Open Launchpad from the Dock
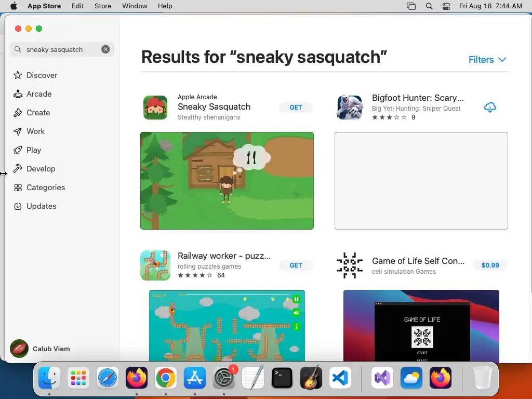The image size is (532, 399). [78, 378]
